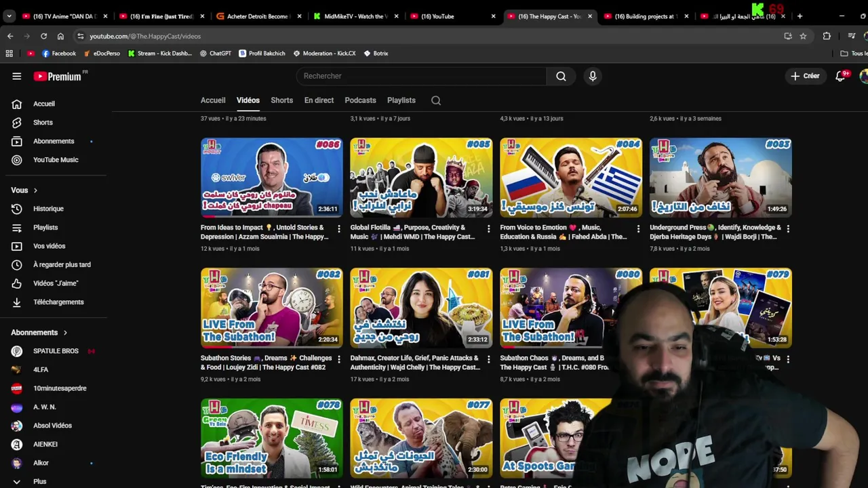
Task: Open Subathon Stories video title
Action: 266,363
